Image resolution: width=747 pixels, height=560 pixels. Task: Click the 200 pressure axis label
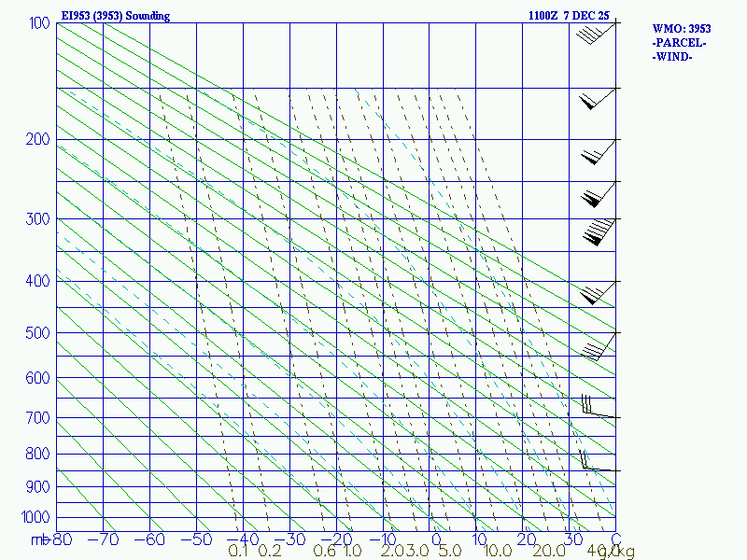[37, 139]
